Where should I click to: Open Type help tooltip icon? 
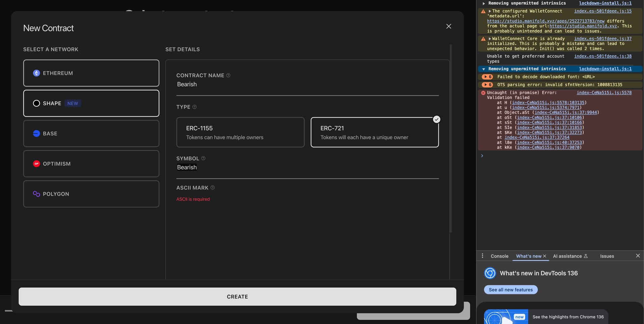(x=195, y=107)
